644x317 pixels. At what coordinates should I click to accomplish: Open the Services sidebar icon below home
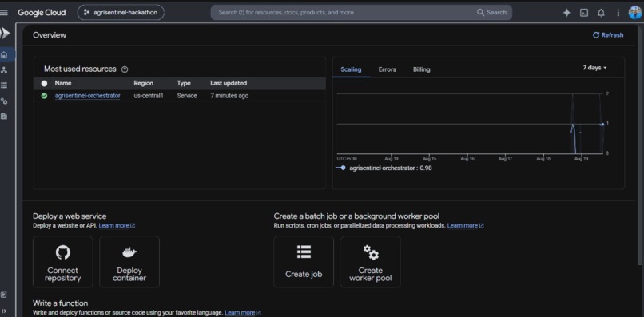coord(4,70)
